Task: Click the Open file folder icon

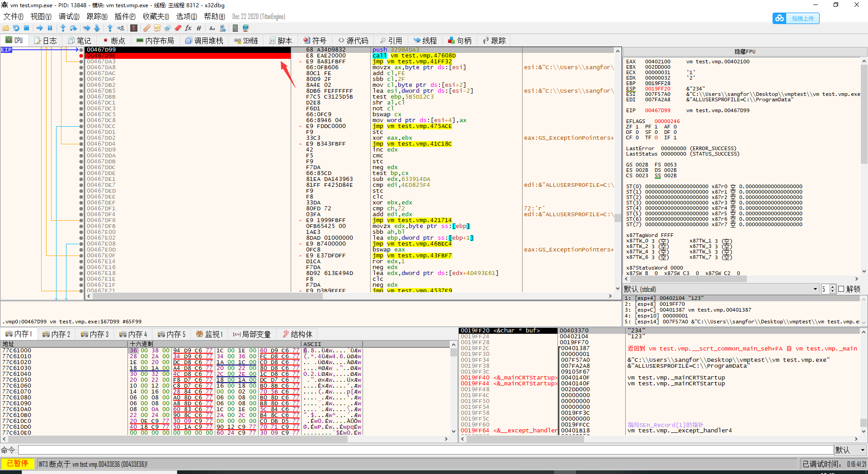Action: [6, 28]
